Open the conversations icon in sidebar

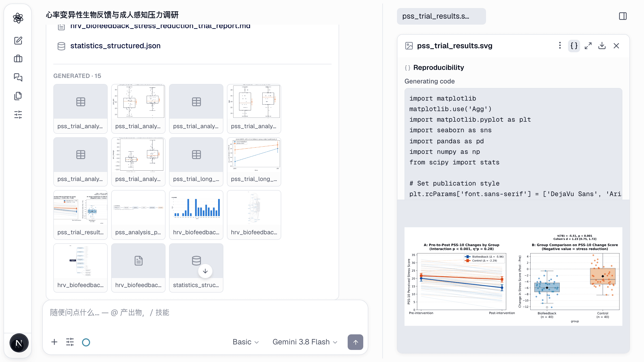click(18, 77)
